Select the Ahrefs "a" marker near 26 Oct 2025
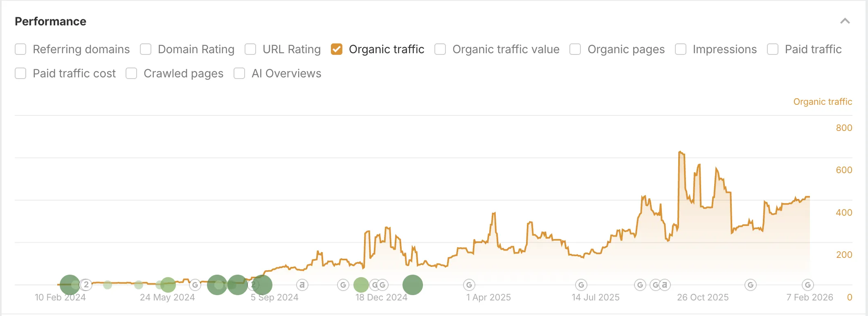 [665, 284]
